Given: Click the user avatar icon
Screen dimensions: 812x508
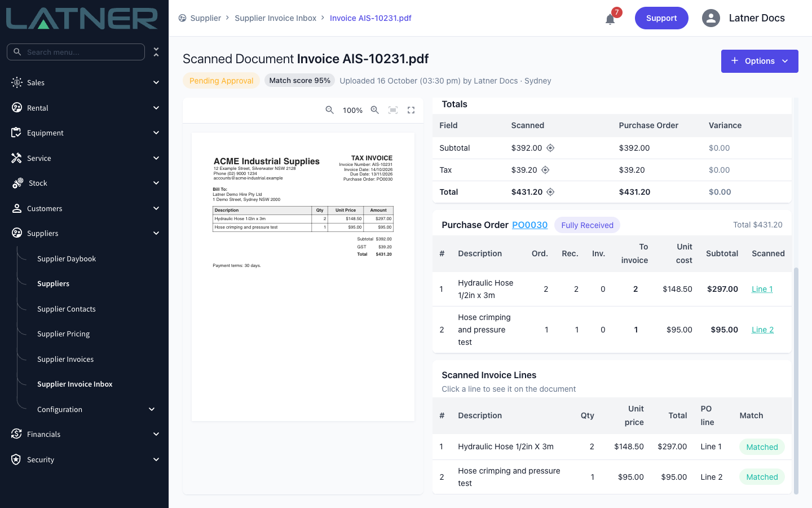Looking at the screenshot, I should point(711,18).
